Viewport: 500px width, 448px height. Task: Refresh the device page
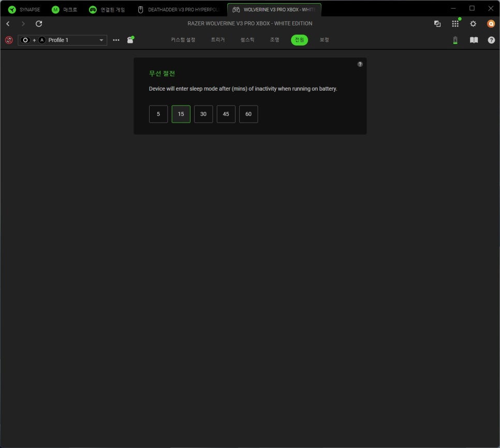coord(39,24)
